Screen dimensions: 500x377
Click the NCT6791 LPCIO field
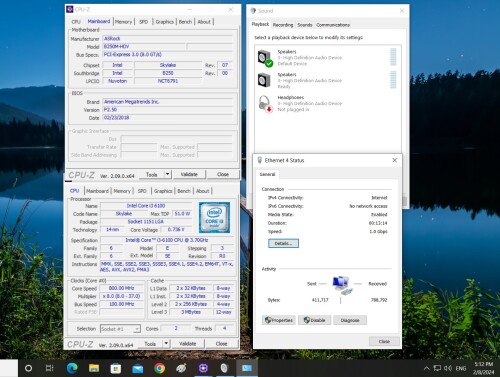click(x=168, y=81)
